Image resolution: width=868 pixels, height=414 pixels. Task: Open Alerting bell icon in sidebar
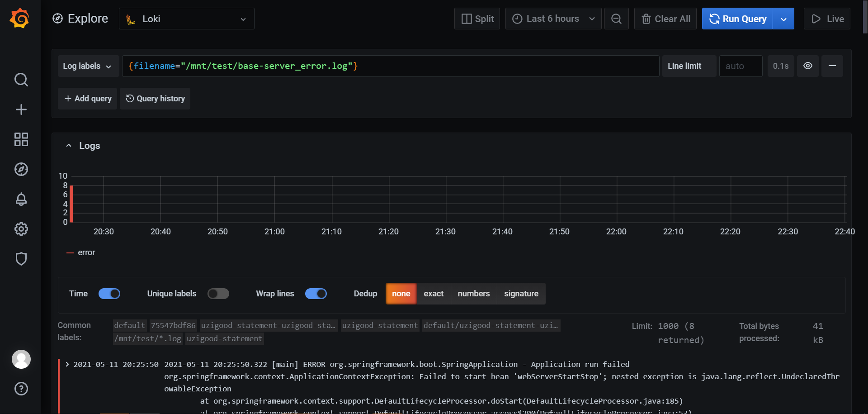coord(21,199)
